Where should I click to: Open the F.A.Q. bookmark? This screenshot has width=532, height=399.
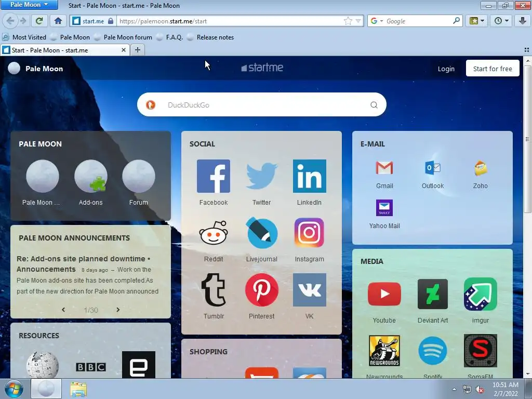[x=170, y=37]
